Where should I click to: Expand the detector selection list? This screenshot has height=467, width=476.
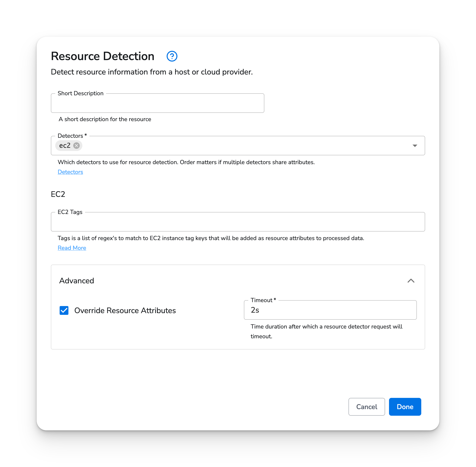pos(415,145)
